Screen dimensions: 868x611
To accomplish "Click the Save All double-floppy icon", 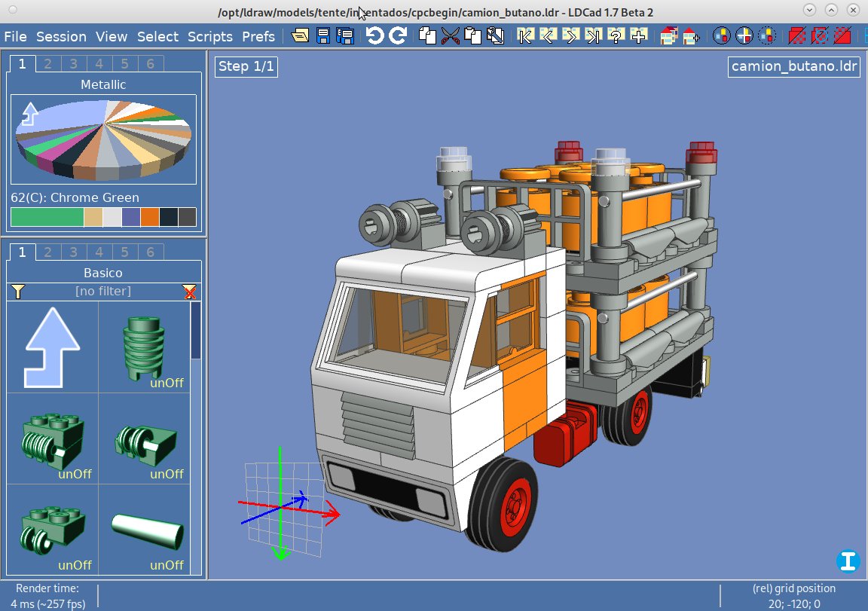I will [x=345, y=36].
